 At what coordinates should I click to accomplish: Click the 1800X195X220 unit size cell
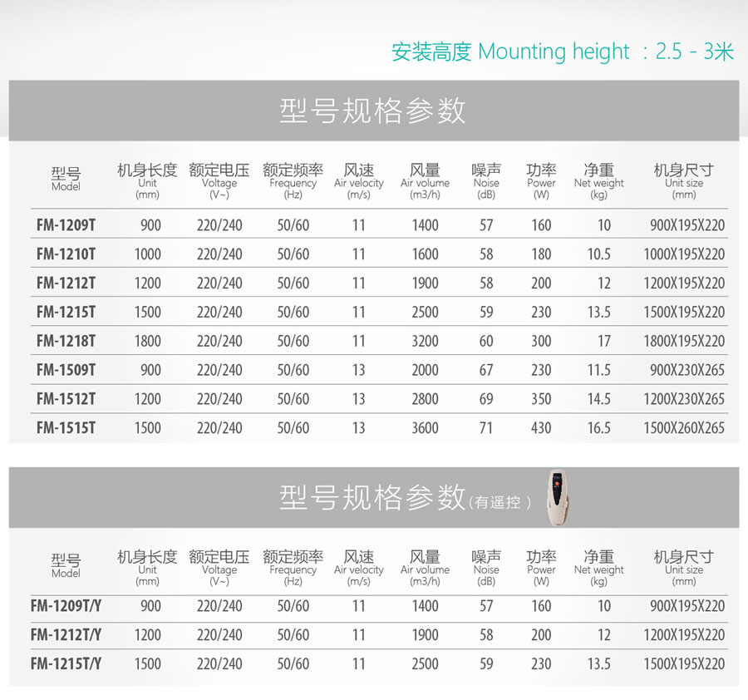[684, 341]
